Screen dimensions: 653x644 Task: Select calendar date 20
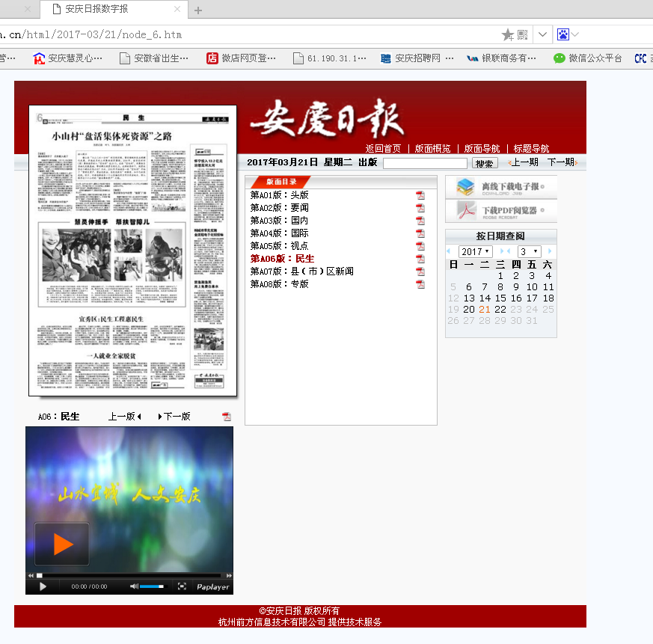[469, 310]
